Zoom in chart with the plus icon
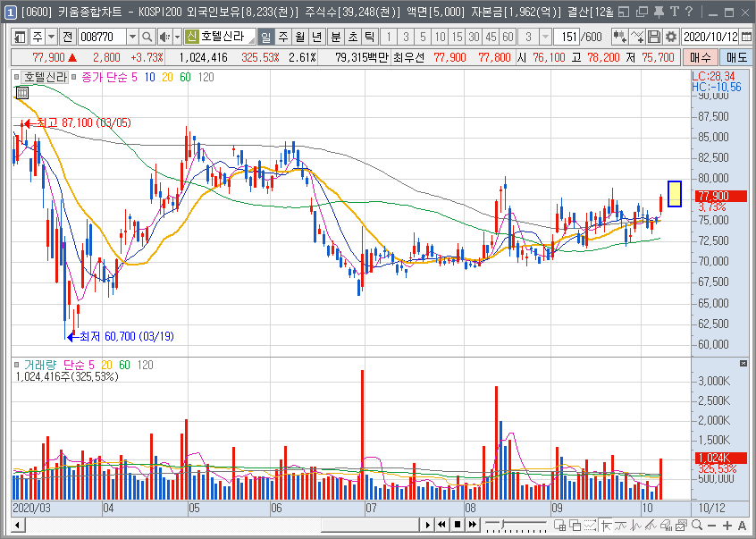Viewport: 756px width, 539px height. [x=727, y=525]
